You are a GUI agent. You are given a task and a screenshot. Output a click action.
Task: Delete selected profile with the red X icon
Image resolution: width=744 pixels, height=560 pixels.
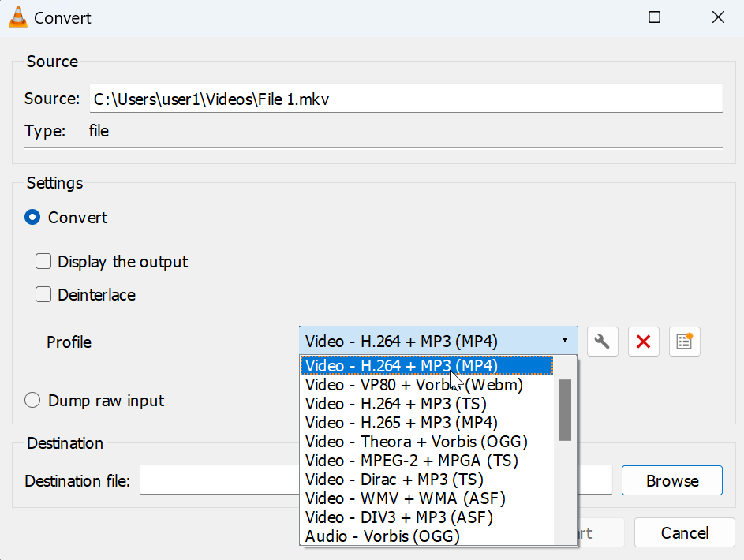tap(644, 342)
